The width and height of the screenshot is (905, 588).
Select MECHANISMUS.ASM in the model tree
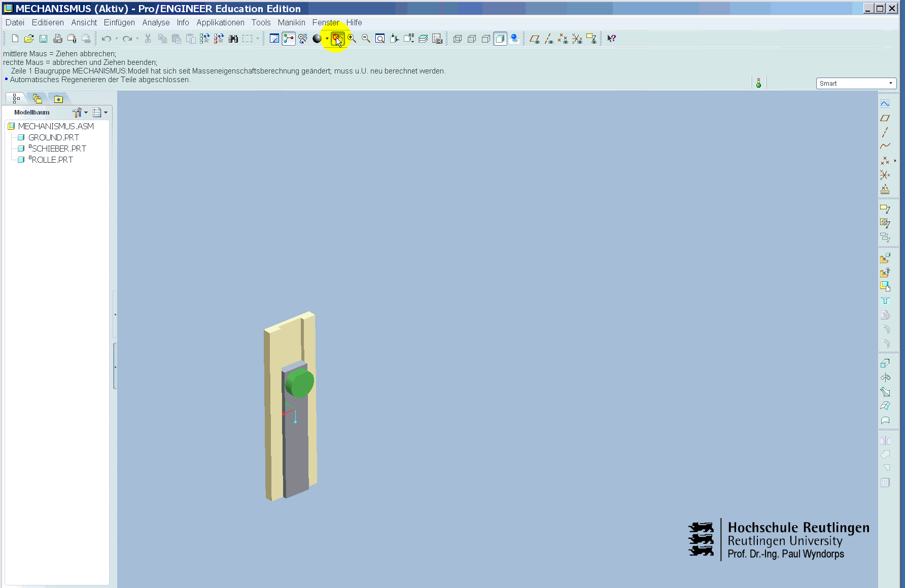pos(56,126)
